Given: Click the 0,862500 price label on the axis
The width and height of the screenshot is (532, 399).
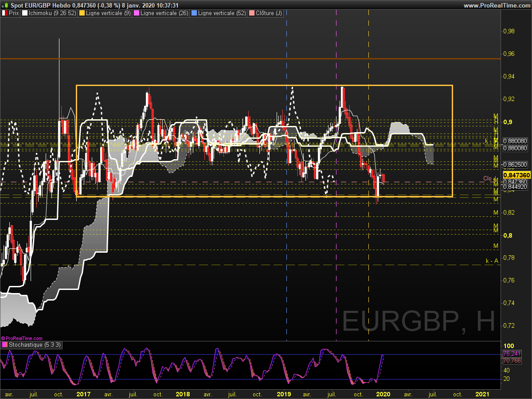Looking at the screenshot, I should (515, 164).
